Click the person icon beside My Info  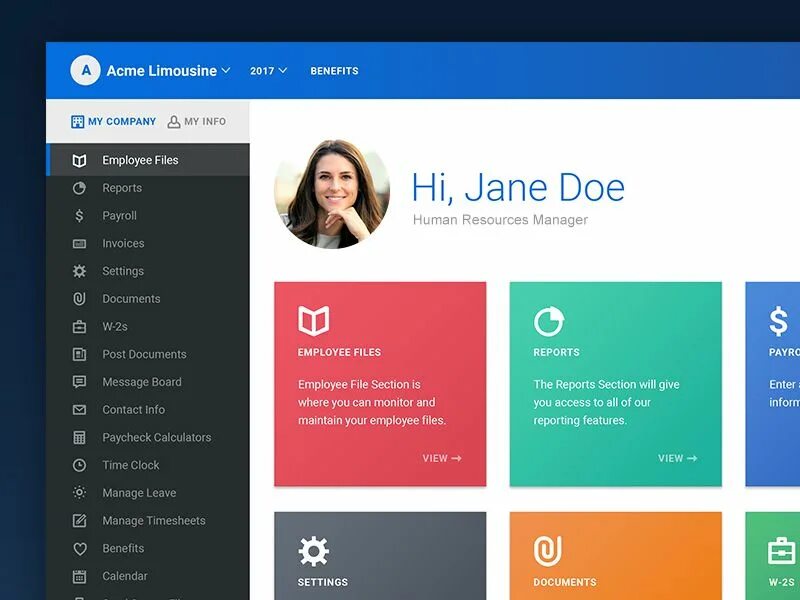tap(173, 121)
